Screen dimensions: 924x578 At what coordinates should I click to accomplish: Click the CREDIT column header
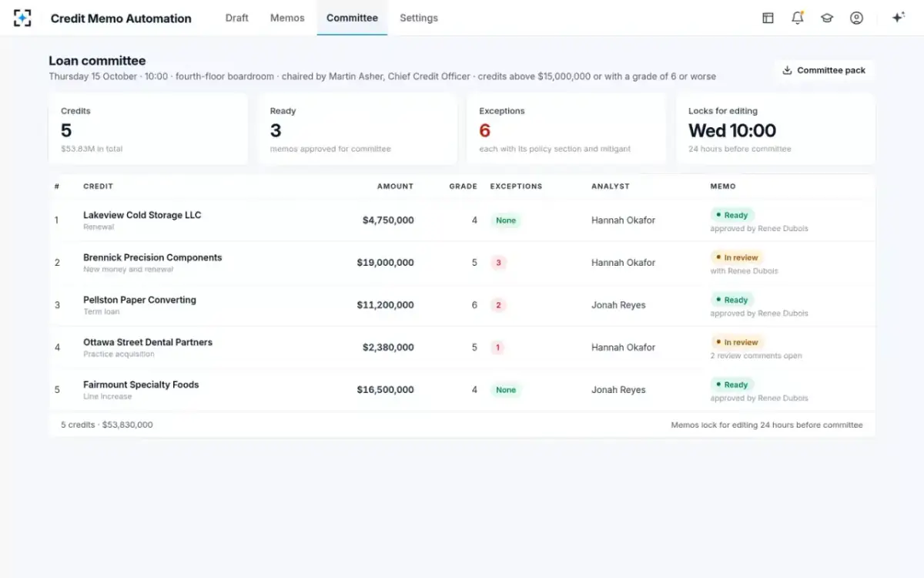coord(98,187)
